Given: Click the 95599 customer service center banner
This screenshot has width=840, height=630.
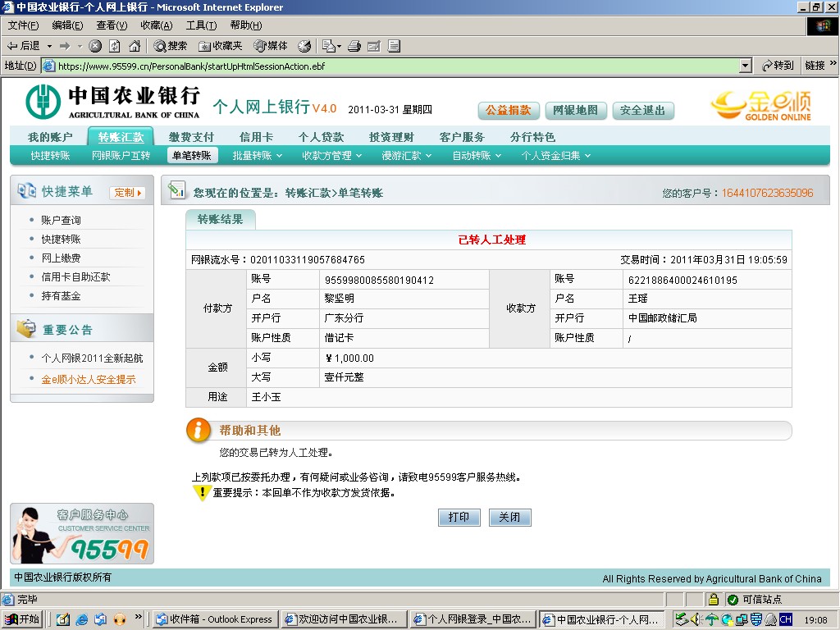Looking at the screenshot, I should [x=82, y=533].
